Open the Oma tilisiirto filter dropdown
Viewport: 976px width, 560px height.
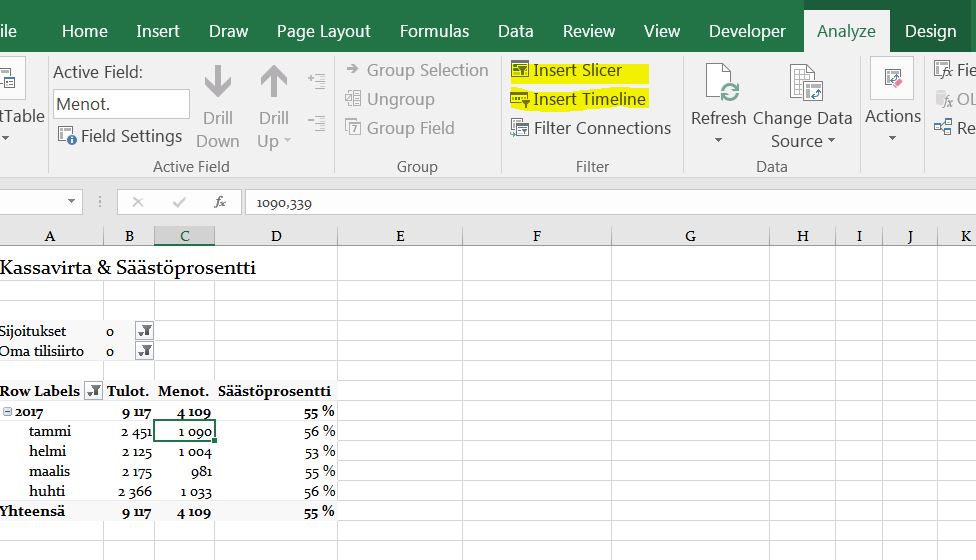[x=145, y=351]
